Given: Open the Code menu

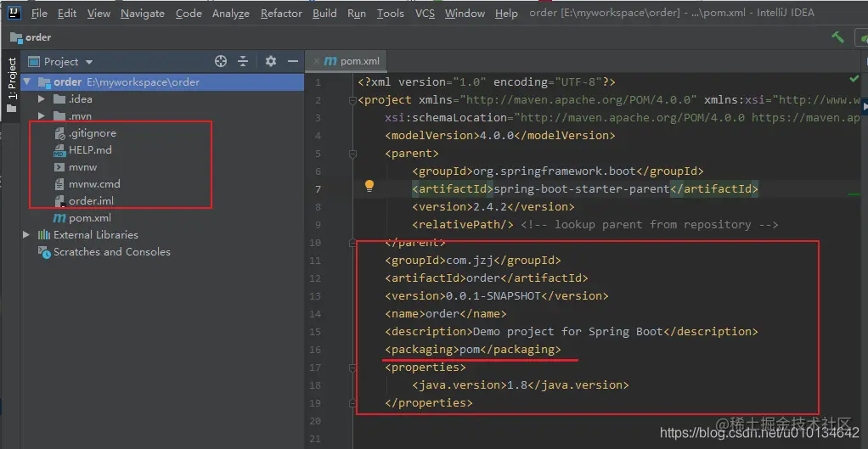Looking at the screenshot, I should coord(189,14).
